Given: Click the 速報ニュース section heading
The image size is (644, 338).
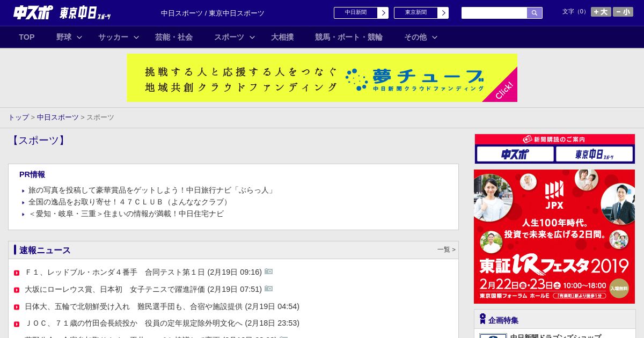Looking at the screenshot, I should (45, 250).
